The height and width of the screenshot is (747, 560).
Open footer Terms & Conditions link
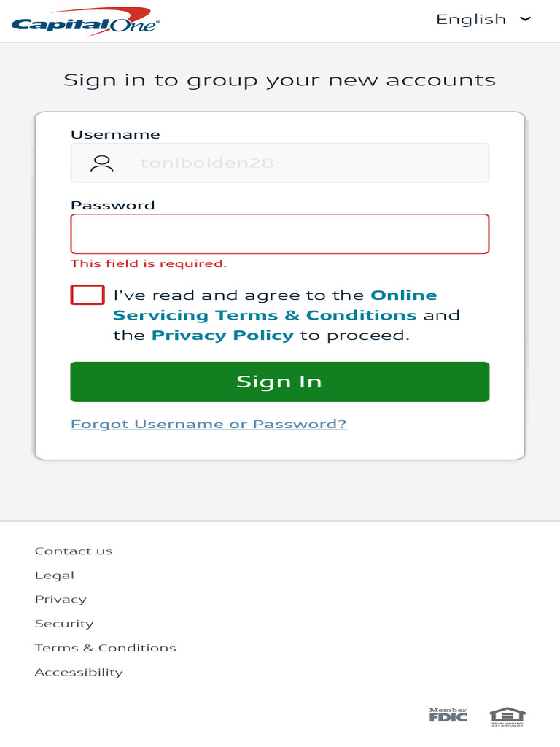click(x=106, y=648)
